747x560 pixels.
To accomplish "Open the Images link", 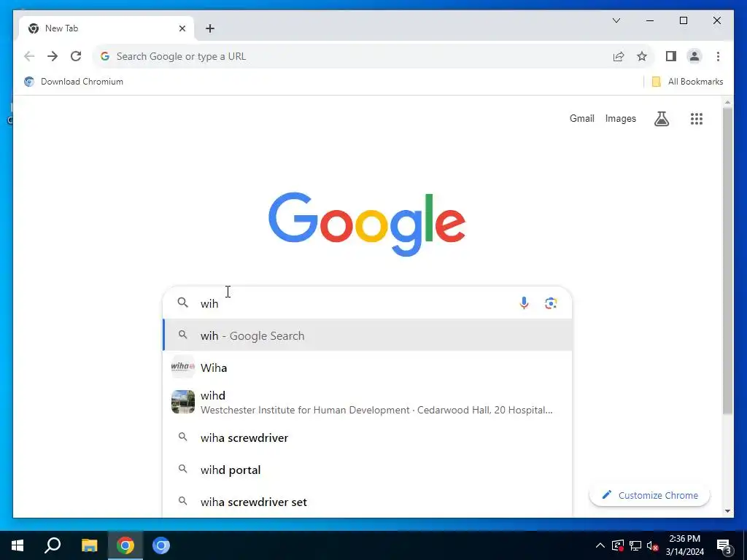I will [620, 119].
